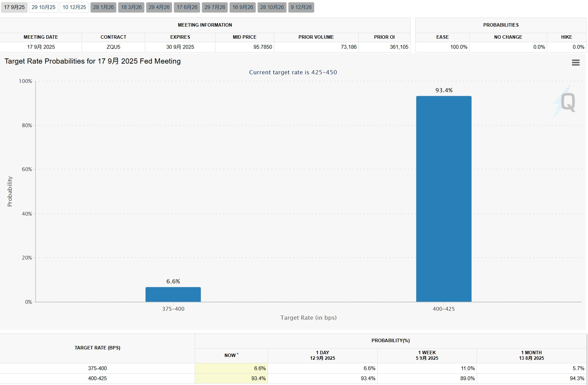Open the chart hamburger menu icon

click(x=576, y=63)
